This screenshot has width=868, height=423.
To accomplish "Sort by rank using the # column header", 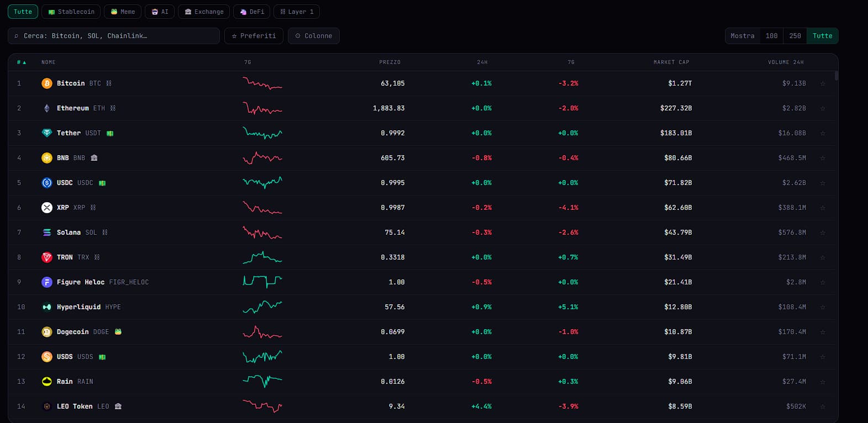I will (x=22, y=62).
